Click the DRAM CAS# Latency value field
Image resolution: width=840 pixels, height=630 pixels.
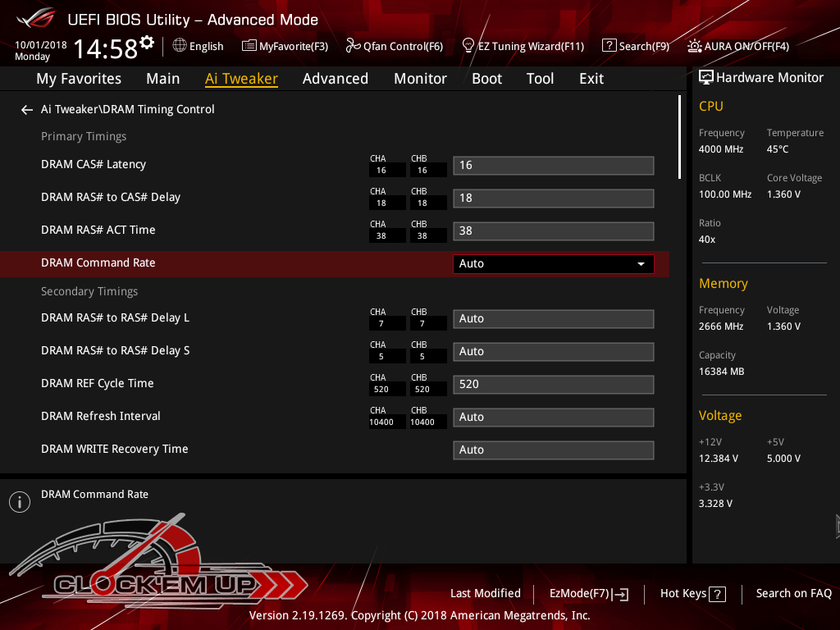553,166
